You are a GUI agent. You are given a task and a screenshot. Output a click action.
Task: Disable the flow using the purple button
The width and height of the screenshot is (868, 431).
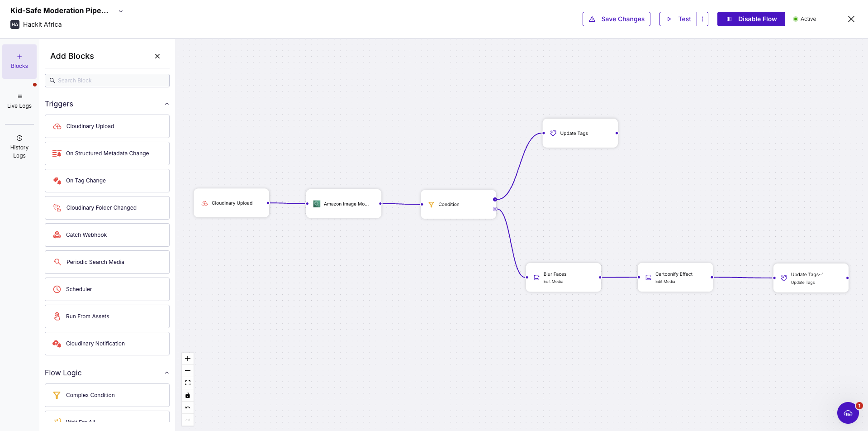(751, 19)
